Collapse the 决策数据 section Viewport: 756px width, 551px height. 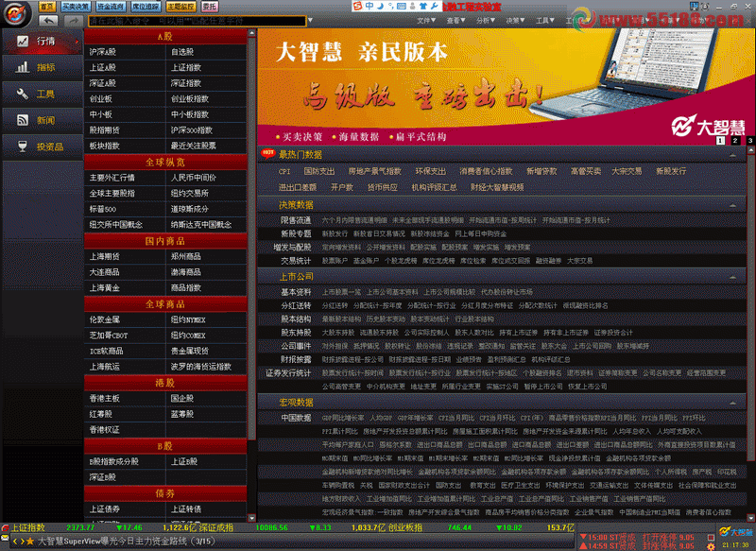pos(732,205)
